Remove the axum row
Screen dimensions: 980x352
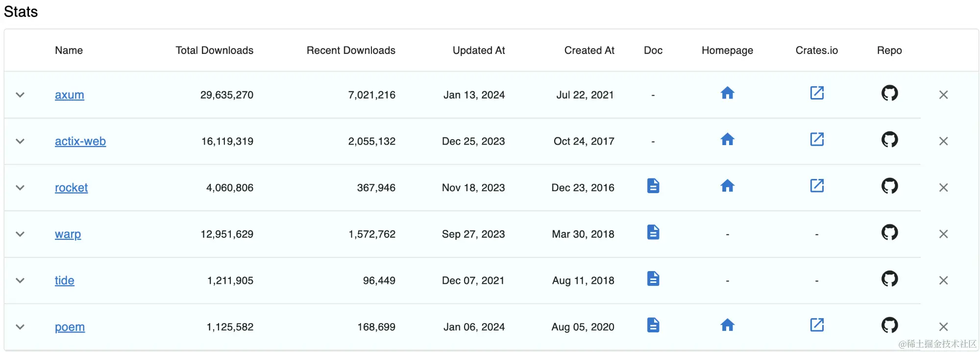pos(943,95)
